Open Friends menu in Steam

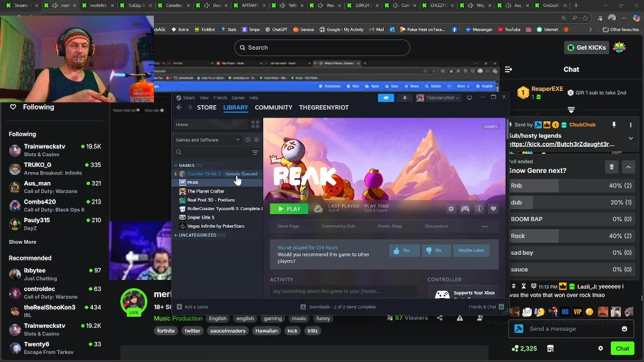pyautogui.click(x=220, y=98)
